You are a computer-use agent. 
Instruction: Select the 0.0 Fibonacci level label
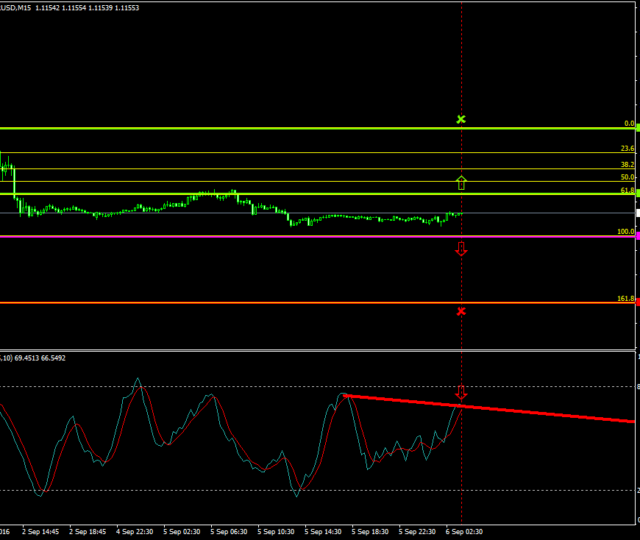629,124
